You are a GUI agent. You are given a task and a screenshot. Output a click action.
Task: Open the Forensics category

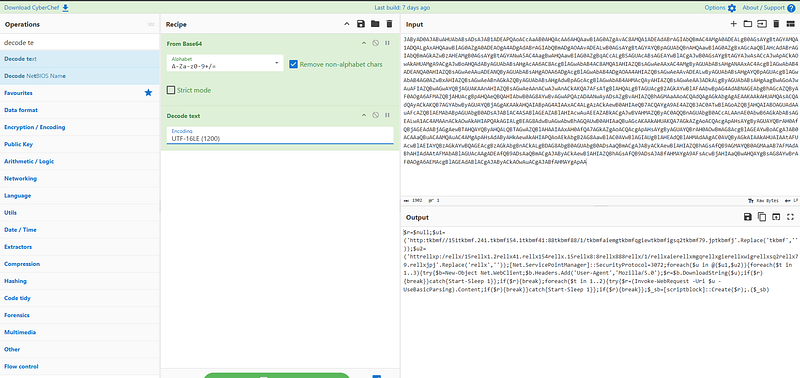(79, 315)
